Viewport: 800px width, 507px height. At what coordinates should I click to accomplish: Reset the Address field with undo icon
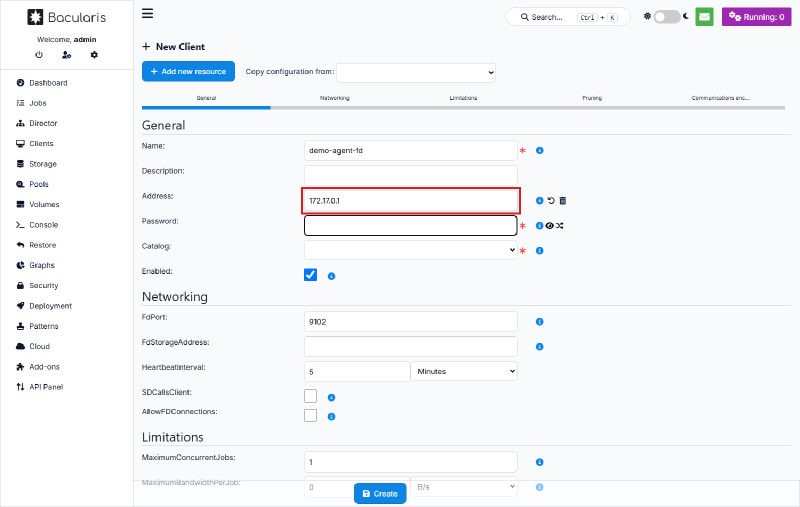pos(551,200)
